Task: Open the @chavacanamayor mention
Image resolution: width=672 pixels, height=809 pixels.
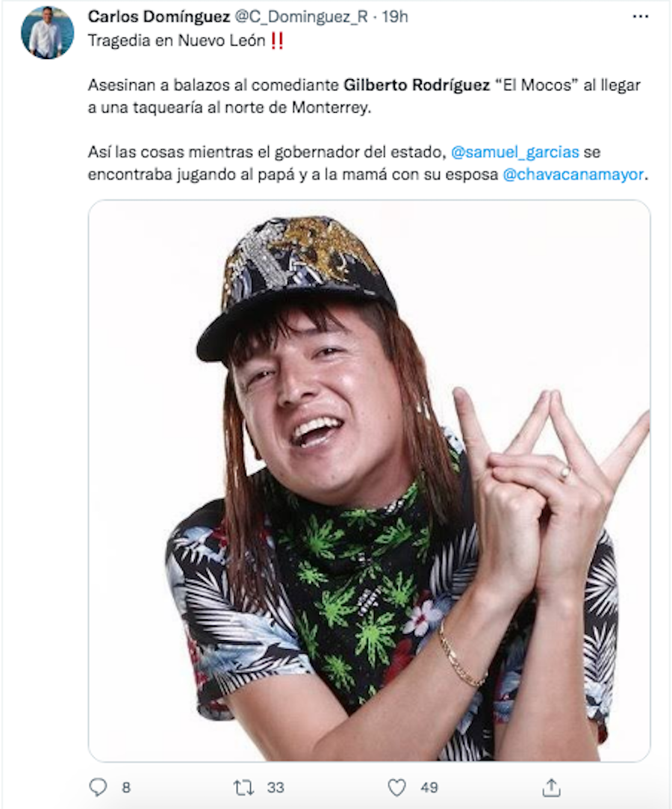Action: [x=573, y=174]
